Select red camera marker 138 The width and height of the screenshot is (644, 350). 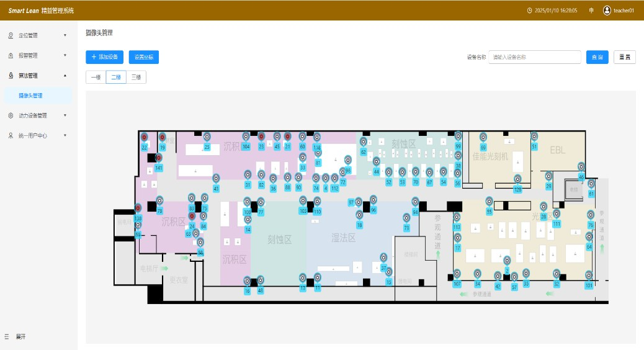click(138, 209)
